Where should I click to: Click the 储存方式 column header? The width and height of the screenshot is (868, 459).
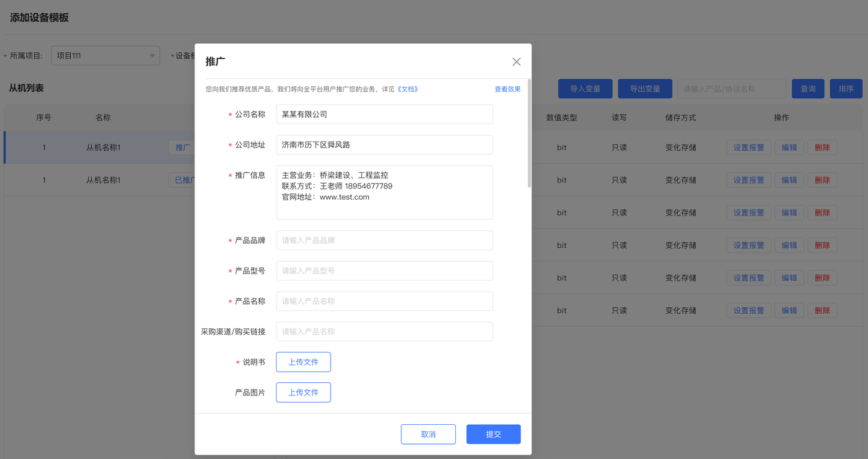click(681, 118)
